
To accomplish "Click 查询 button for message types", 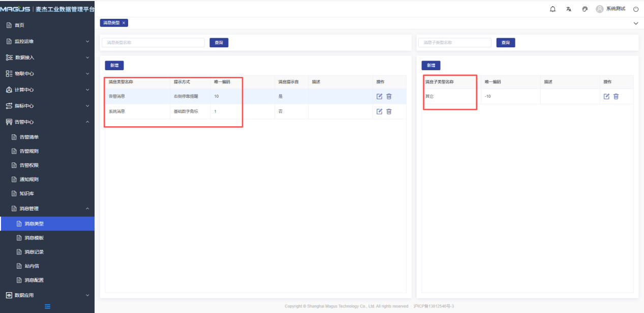I will click(219, 43).
